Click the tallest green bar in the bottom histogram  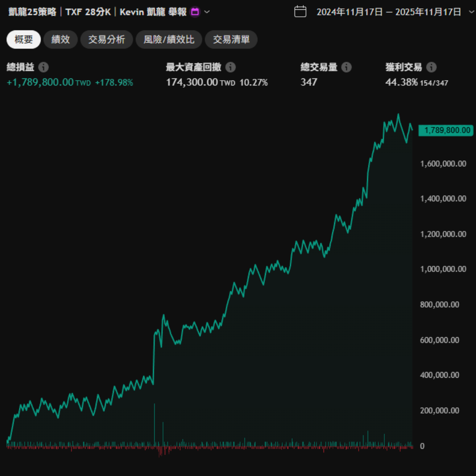tap(154, 424)
